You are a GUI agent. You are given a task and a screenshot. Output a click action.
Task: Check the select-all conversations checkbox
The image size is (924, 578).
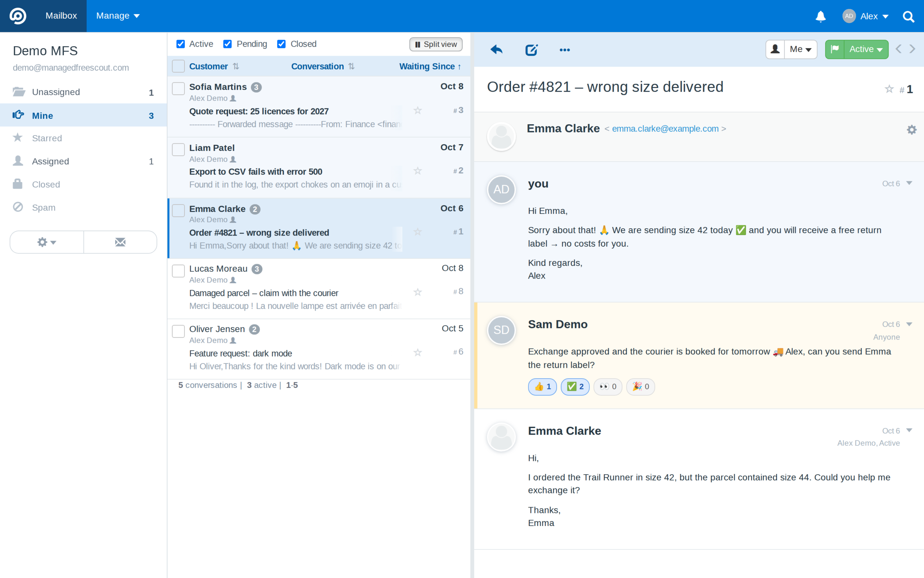coord(178,66)
